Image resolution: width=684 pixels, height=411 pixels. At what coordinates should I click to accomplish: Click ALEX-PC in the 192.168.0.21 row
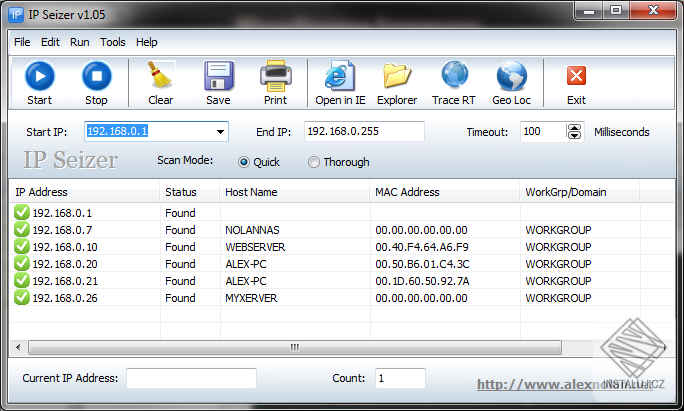(x=246, y=281)
